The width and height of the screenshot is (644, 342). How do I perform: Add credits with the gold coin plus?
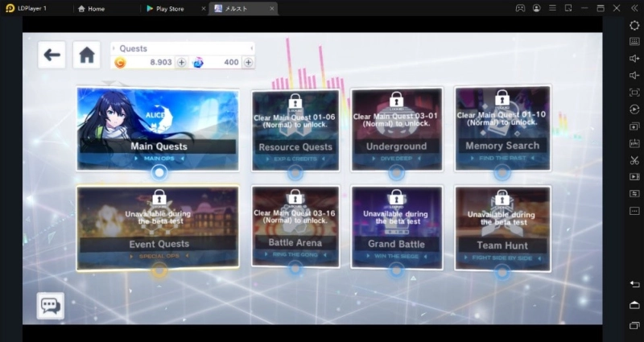coord(181,63)
